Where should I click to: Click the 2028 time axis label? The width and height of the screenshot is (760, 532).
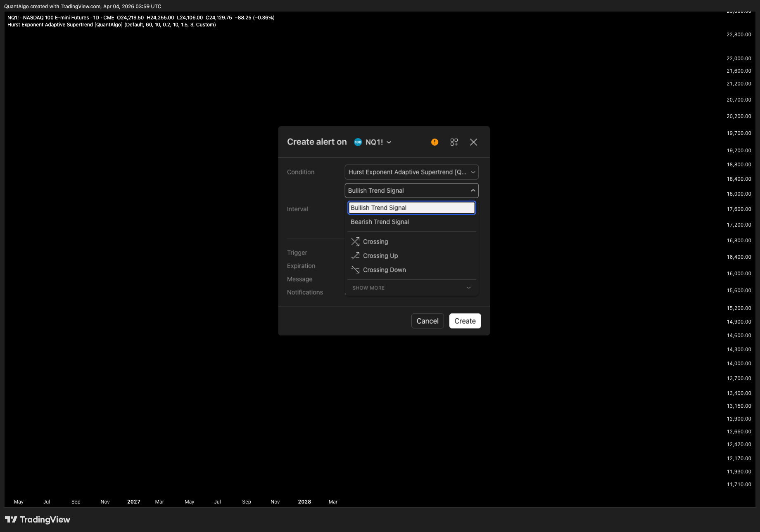(x=304, y=502)
